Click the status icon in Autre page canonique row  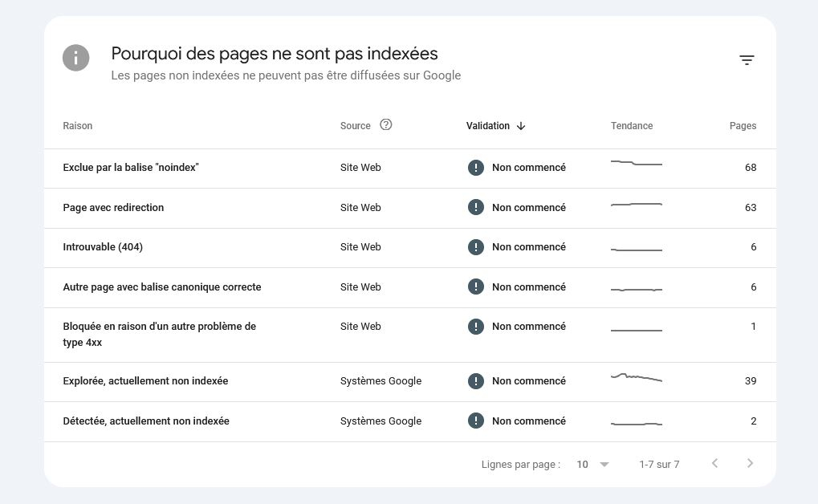tap(476, 287)
